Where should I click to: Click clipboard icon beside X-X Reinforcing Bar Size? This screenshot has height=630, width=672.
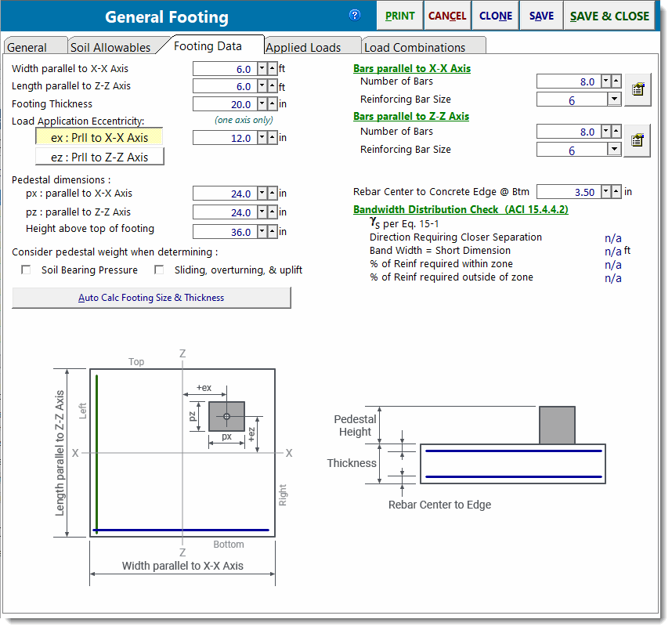637,89
